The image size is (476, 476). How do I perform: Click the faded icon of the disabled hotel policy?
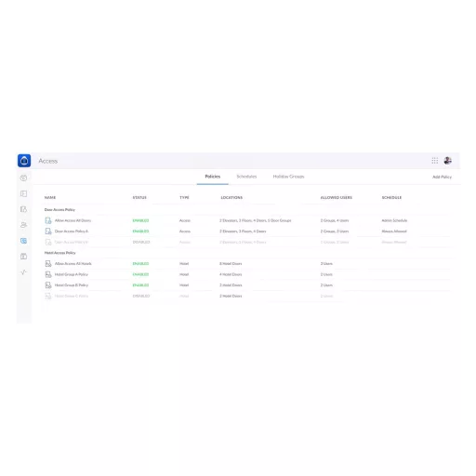tap(48, 296)
